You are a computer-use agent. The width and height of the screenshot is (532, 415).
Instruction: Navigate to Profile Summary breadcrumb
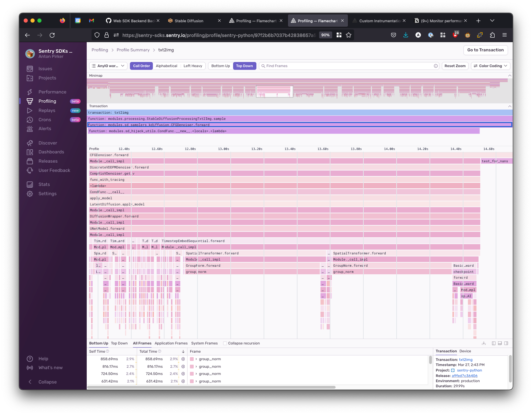[133, 50]
